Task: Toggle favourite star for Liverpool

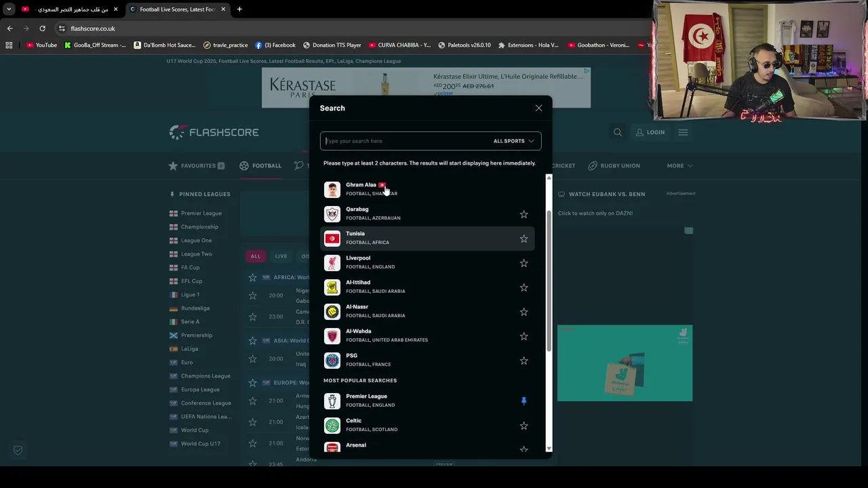Action: click(x=524, y=263)
